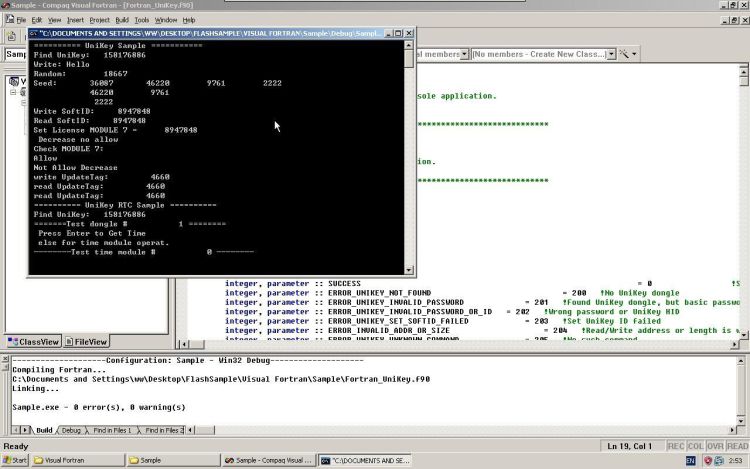Close the output pane using its X
Viewport: 750px width, 469px height.
(x=5, y=359)
